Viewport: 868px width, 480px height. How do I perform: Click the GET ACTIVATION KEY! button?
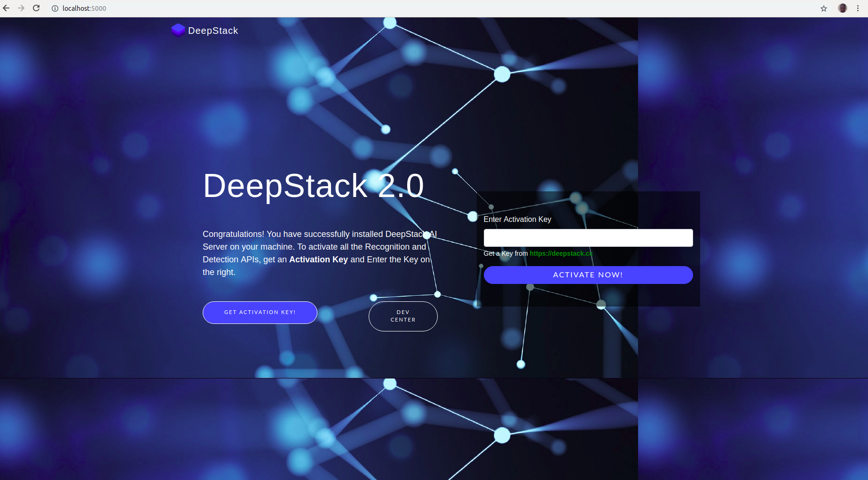(x=260, y=313)
